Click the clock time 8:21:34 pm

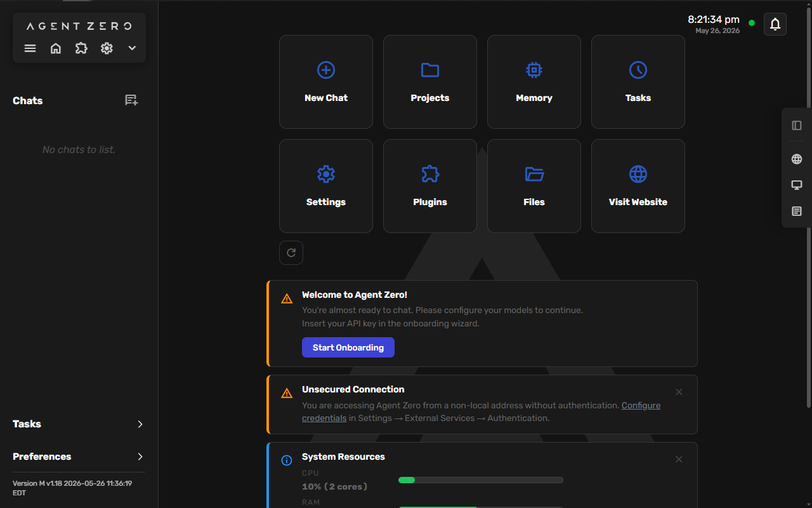714,20
